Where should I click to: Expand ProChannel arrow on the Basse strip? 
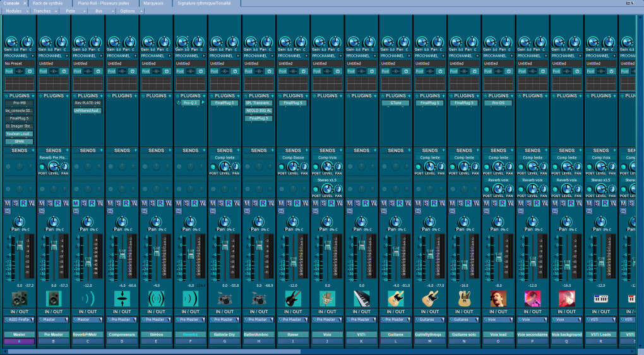tap(306, 56)
